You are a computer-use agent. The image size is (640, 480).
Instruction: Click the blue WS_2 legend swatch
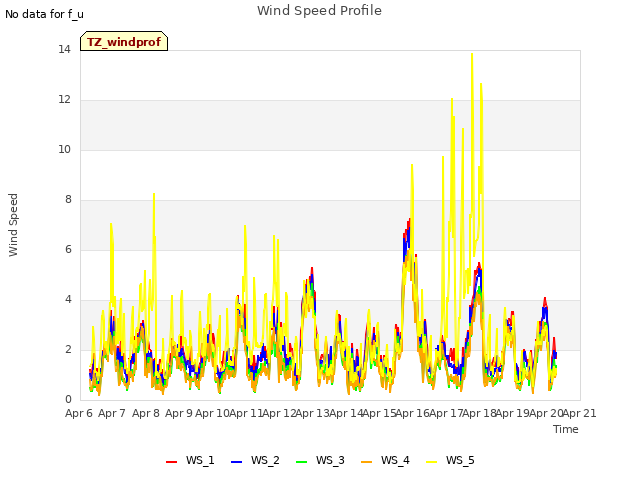[237, 462]
